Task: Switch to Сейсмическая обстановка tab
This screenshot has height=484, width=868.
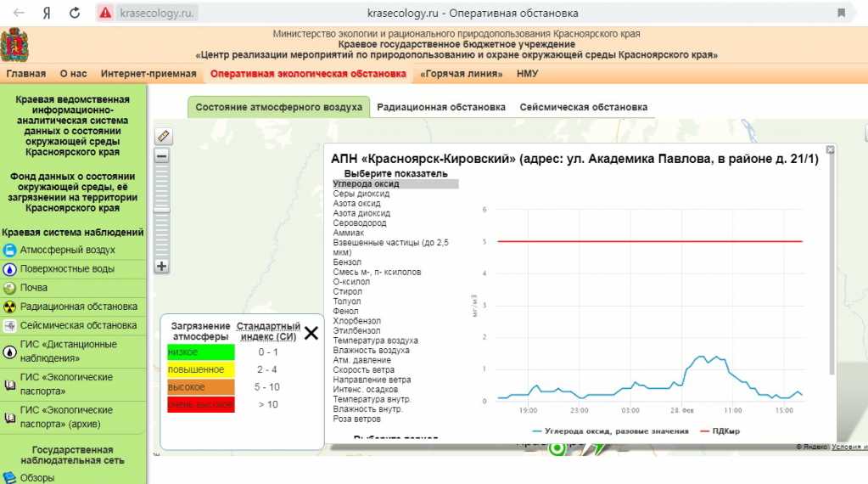Action: click(584, 107)
